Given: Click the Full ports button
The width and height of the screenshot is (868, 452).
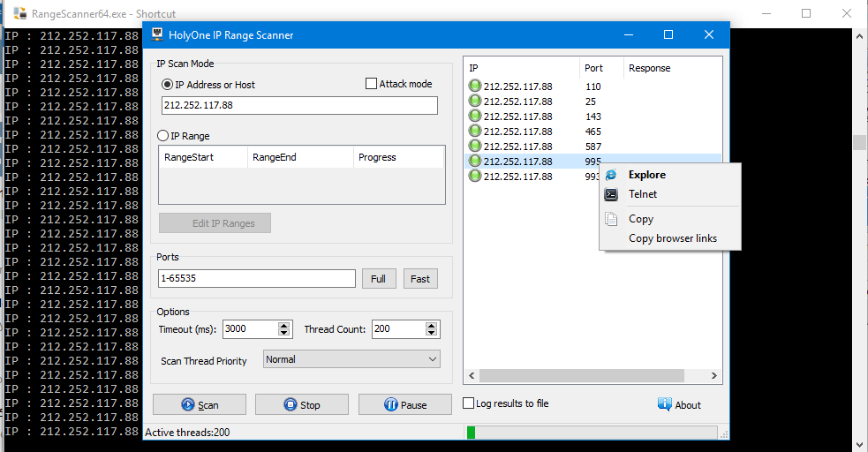Looking at the screenshot, I should [378, 279].
